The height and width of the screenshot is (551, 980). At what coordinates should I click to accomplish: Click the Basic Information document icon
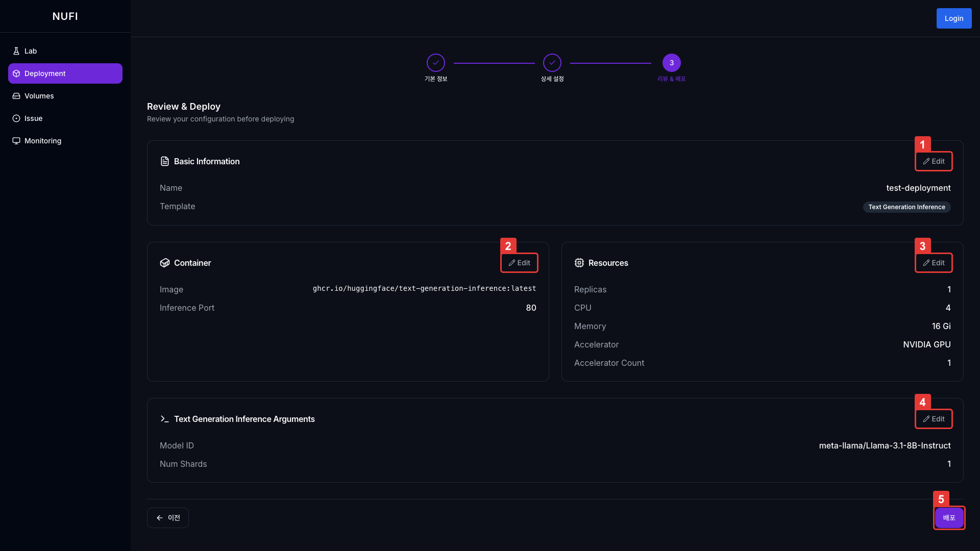click(x=164, y=161)
